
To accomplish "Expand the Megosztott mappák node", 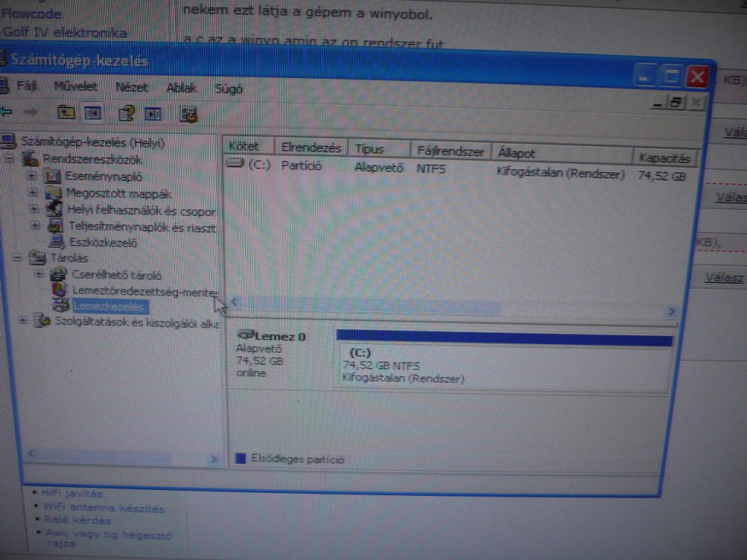I will (x=33, y=192).
